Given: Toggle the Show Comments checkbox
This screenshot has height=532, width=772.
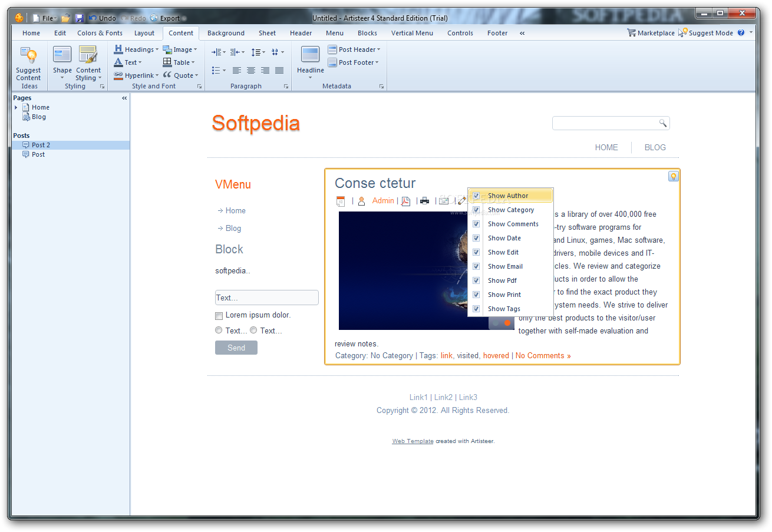Looking at the screenshot, I should [476, 224].
